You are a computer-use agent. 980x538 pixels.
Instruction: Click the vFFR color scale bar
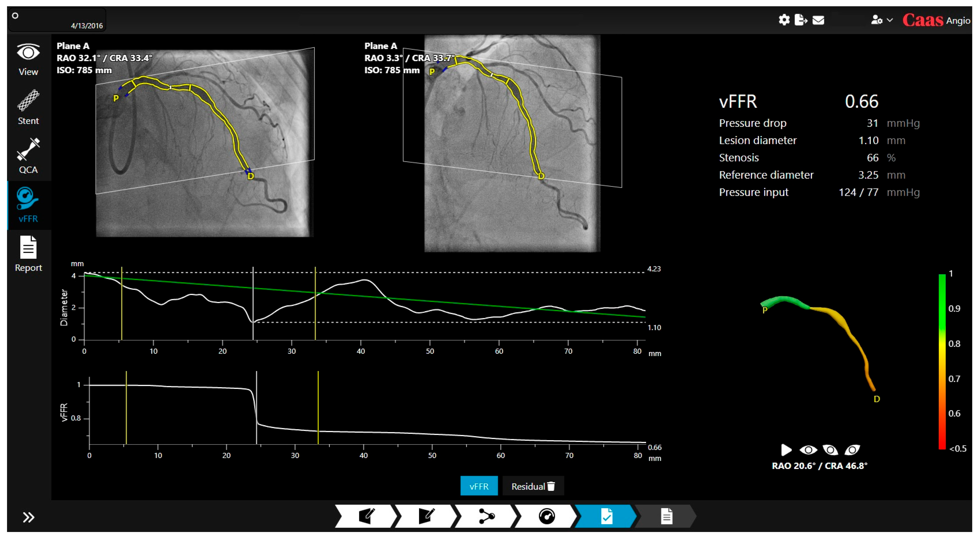942,361
